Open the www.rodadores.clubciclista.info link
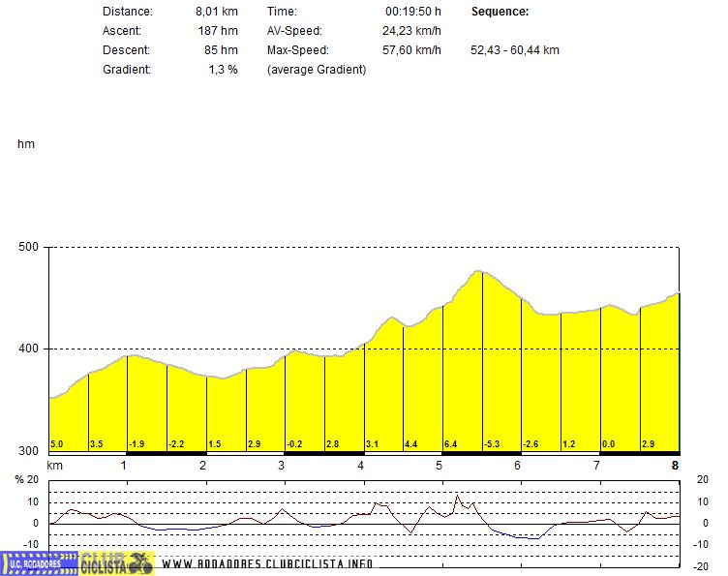This screenshot has width=728, height=576. 266,564
